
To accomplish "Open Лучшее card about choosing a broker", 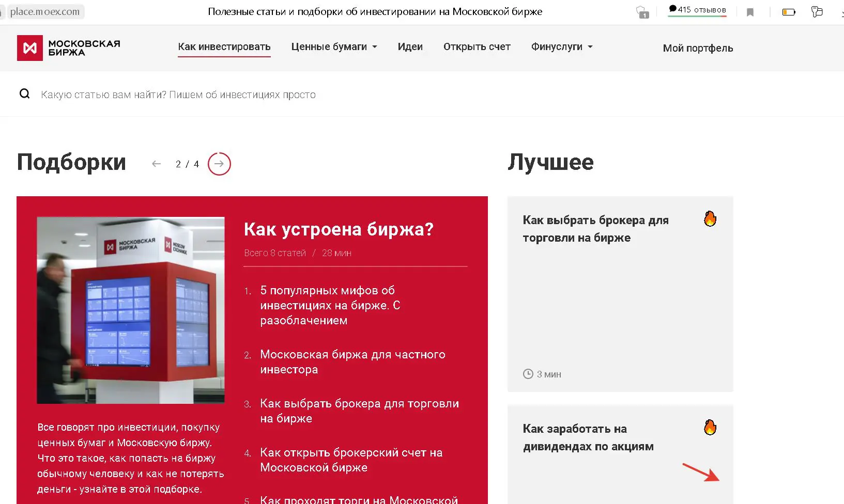I will click(x=620, y=294).
